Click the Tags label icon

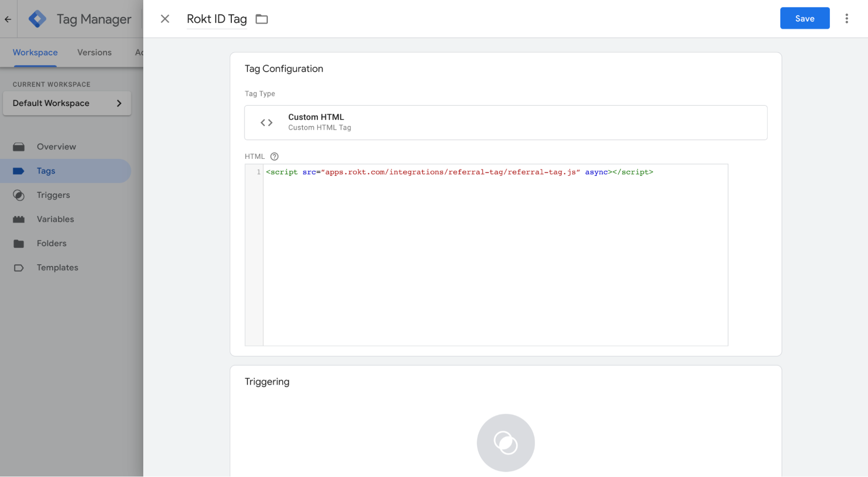[18, 171]
